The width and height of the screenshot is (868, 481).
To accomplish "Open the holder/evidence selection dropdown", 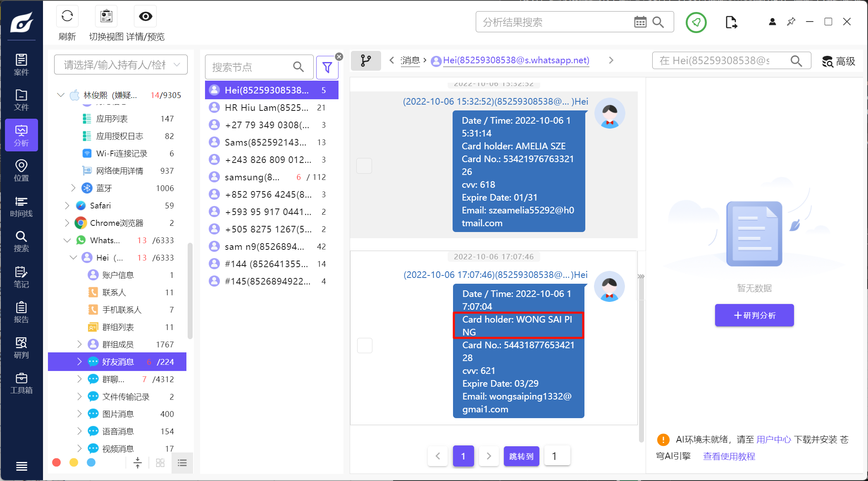I will (121, 65).
